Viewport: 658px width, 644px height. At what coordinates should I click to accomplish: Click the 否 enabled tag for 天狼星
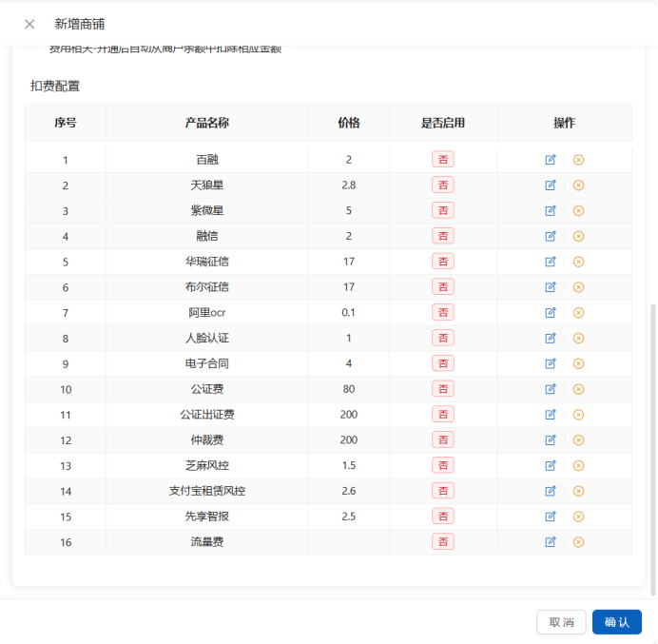(x=443, y=185)
